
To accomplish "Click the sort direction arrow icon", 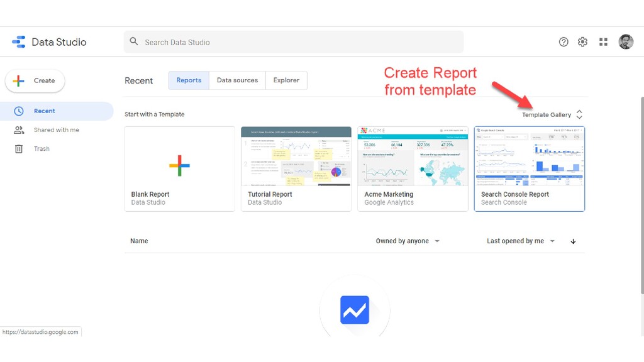I will 573,241.
